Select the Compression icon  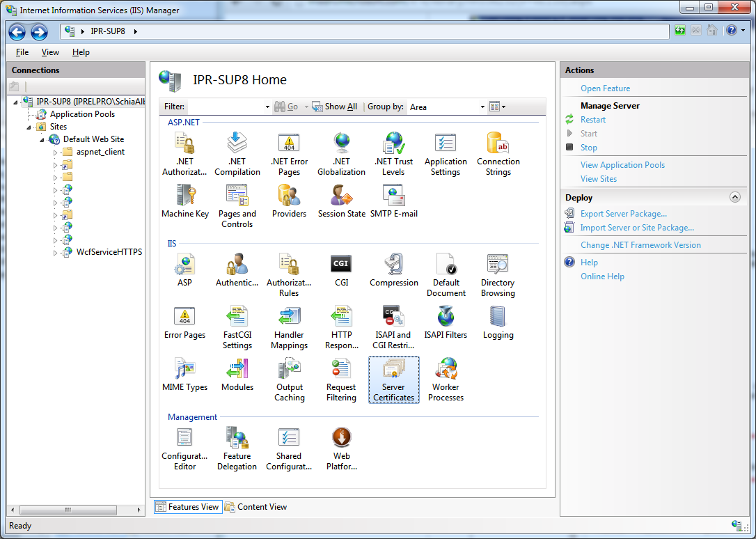pyautogui.click(x=394, y=270)
